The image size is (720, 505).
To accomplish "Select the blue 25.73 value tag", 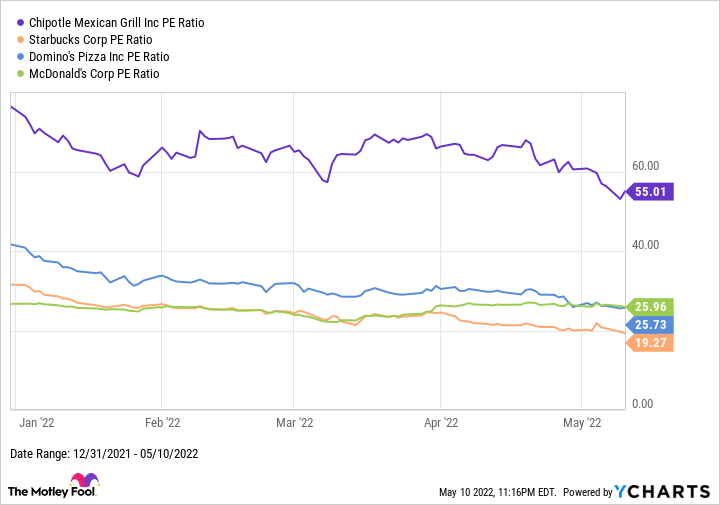I will click(x=650, y=324).
